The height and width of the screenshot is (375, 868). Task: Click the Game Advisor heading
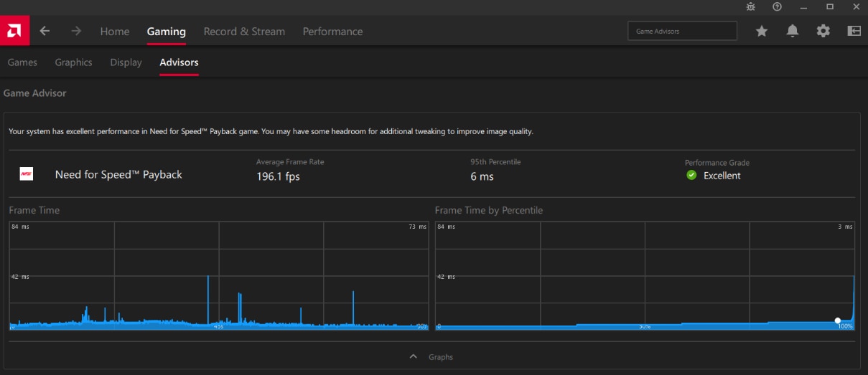point(35,92)
